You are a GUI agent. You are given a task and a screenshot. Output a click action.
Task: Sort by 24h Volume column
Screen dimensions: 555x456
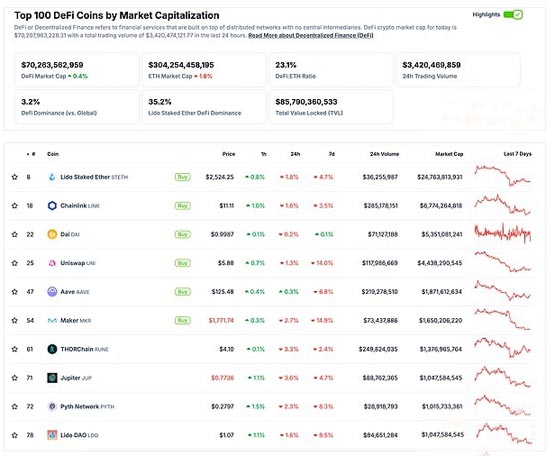[384, 154]
